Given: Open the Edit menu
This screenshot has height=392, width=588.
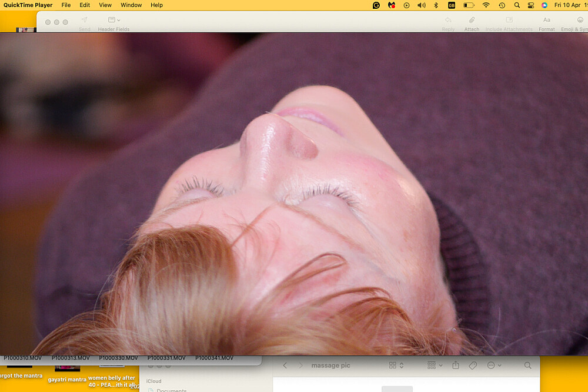Looking at the screenshot, I should (85, 5).
